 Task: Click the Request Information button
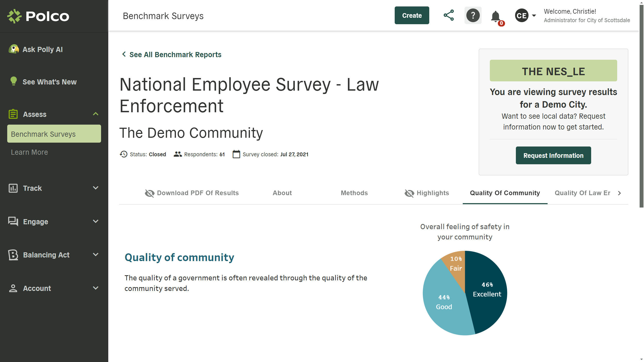[553, 156]
